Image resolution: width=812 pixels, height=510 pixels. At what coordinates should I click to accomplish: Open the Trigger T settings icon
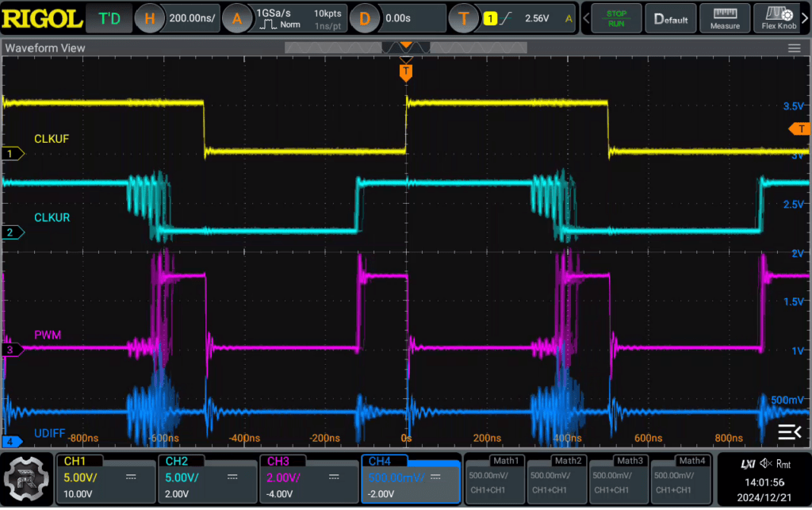[x=463, y=19]
